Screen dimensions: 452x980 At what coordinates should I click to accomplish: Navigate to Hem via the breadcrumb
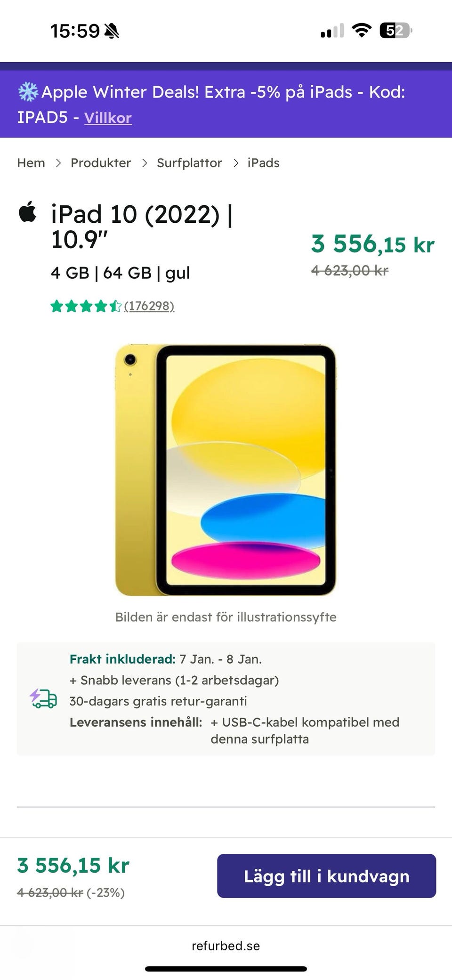point(31,162)
